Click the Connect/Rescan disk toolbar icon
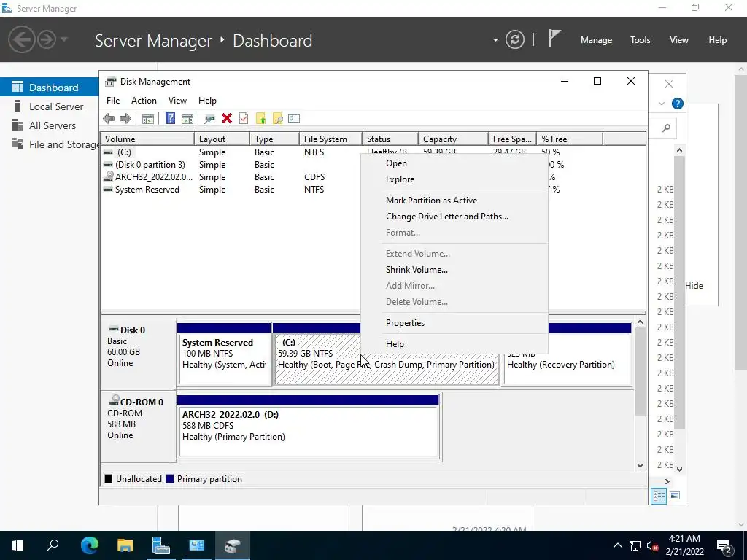This screenshot has height=560, width=747. point(209,119)
